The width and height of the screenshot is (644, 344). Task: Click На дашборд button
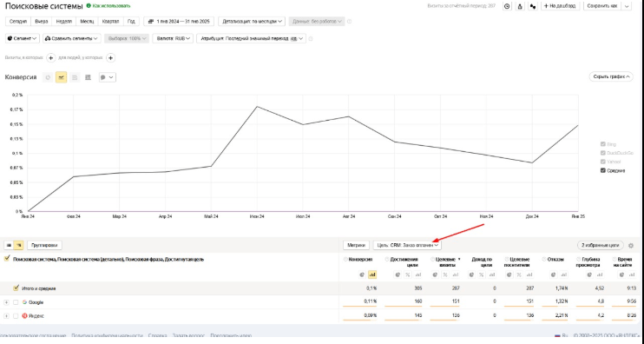pos(560,6)
